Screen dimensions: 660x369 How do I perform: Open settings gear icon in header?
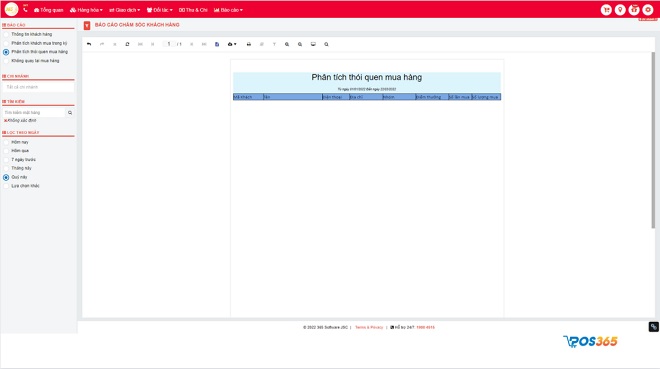[x=648, y=10]
